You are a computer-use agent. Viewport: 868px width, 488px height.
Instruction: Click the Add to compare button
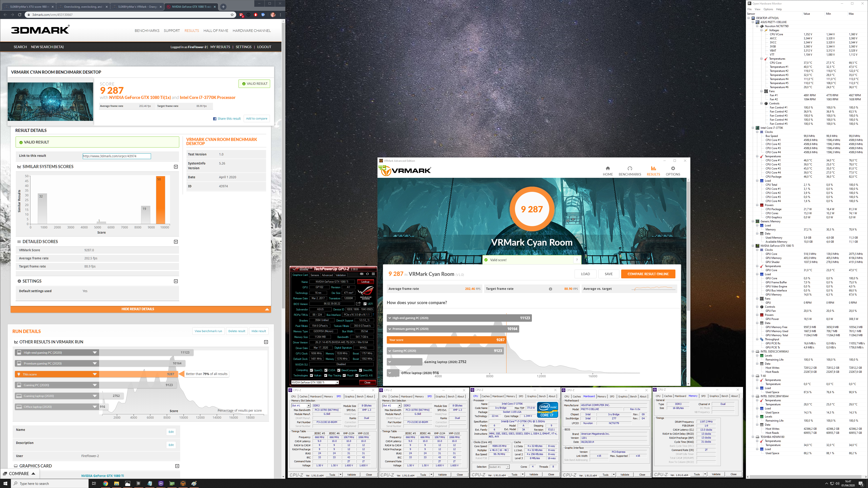click(256, 119)
